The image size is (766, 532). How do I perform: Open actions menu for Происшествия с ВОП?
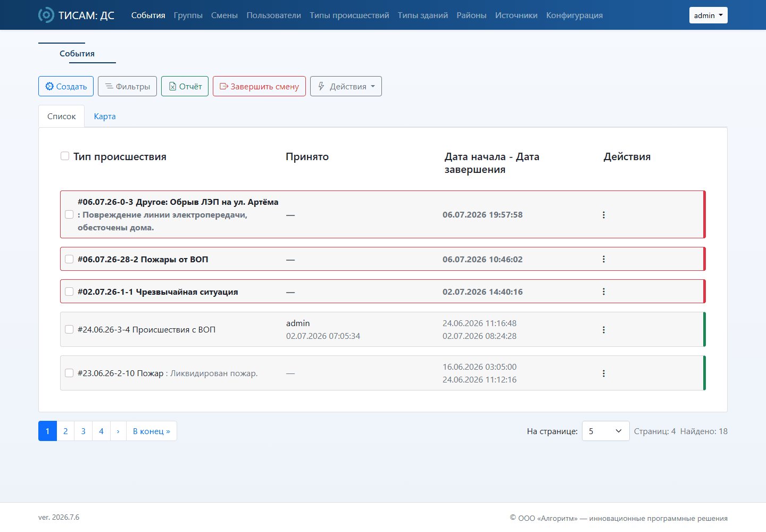point(603,330)
